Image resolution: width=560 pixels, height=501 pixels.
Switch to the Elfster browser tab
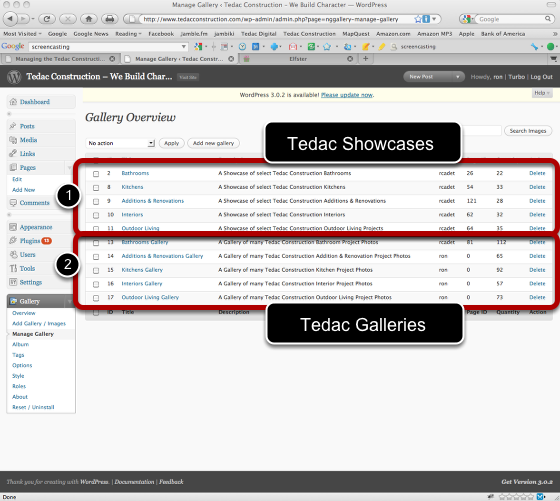pyautogui.click(x=297, y=59)
